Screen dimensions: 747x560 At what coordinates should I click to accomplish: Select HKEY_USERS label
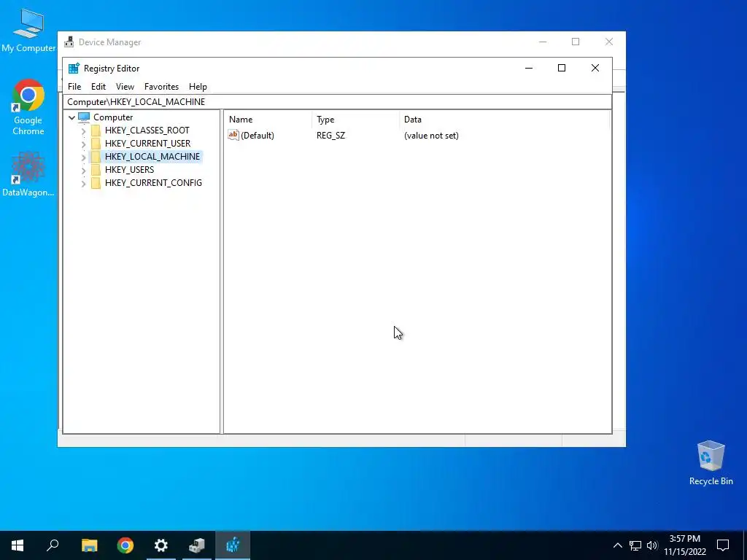point(130,169)
